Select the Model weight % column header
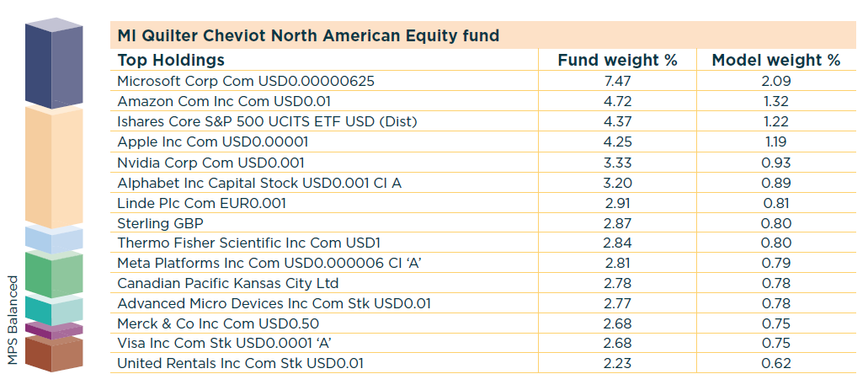Screen dimensions: 868x390 coord(776,60)
